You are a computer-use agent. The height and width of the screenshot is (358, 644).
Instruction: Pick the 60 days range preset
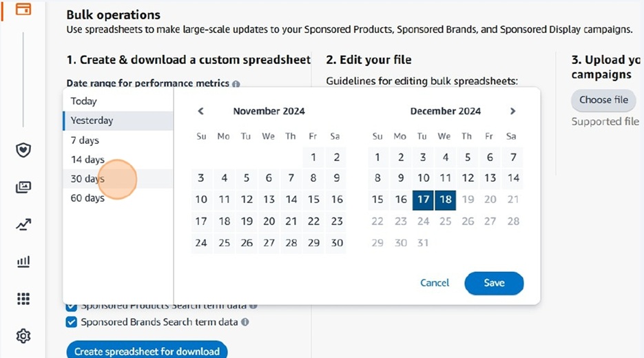87,198
